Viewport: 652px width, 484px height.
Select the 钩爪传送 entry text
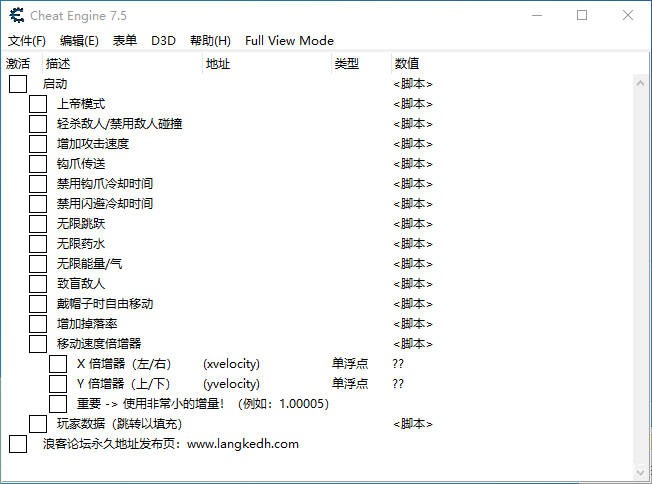click(81, 163)
